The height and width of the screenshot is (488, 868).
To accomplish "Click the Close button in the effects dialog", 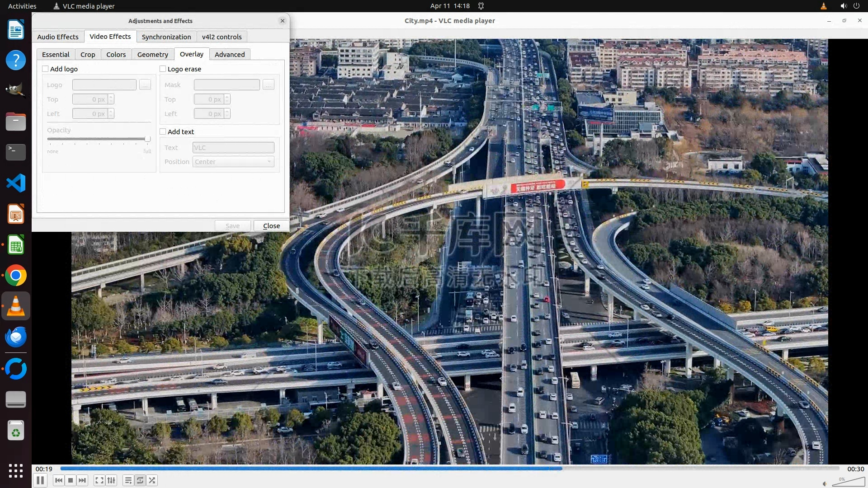I will coord(271,225).
